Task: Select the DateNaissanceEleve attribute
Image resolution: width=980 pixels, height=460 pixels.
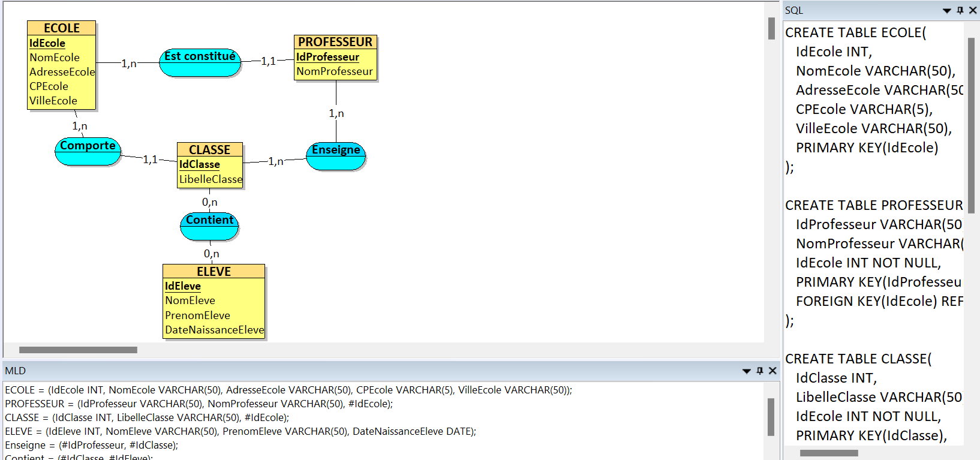Action: (215, 330)
